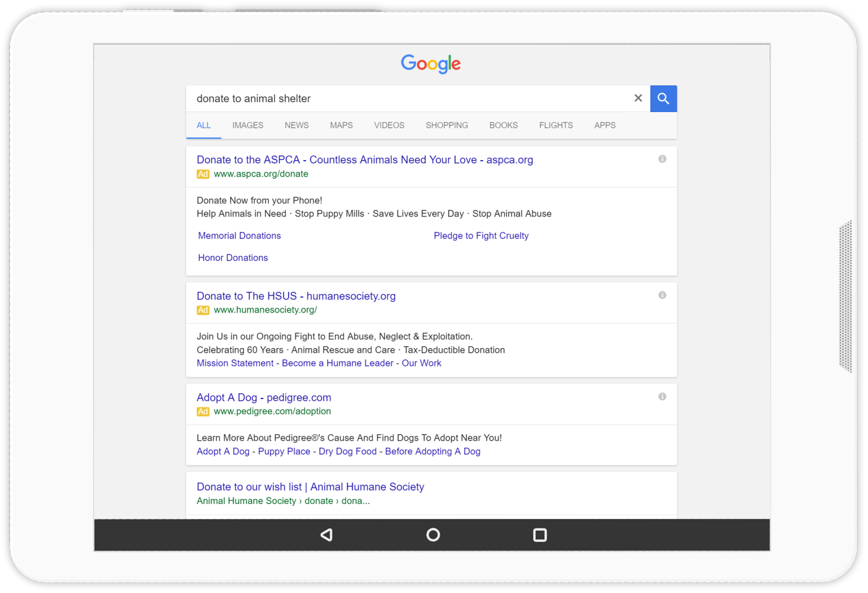Open Honor Donations sitelink
Screen dimensions: 868x593
(233, 257)
